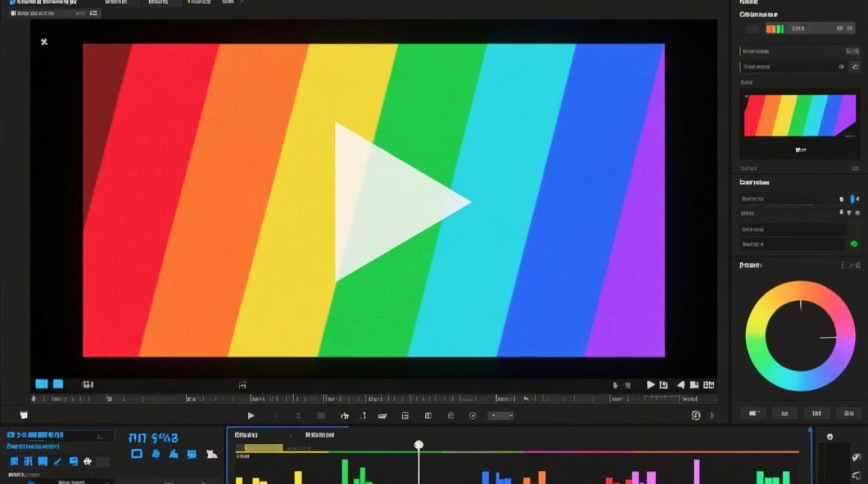The height and width of the screenshot is (484, 868).
Task: Select the tall green bar left of the playhead
Action: point(345,472)
